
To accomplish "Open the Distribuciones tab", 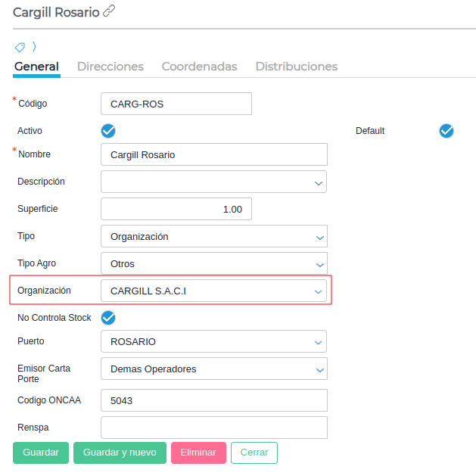I will tap(297, 67).
